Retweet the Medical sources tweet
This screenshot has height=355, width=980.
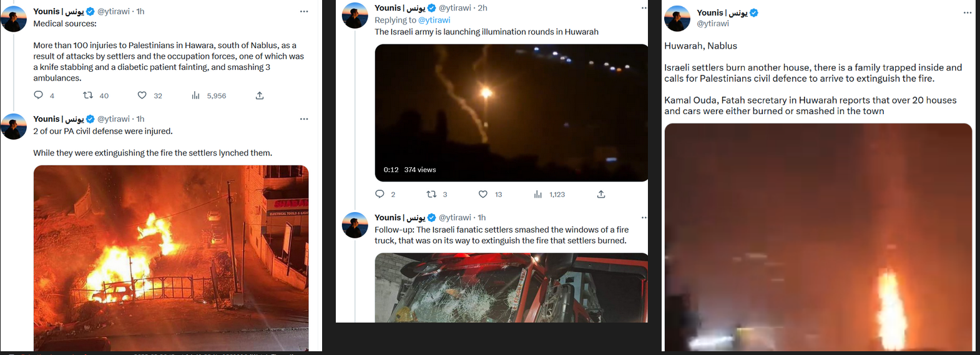[89, 95]
